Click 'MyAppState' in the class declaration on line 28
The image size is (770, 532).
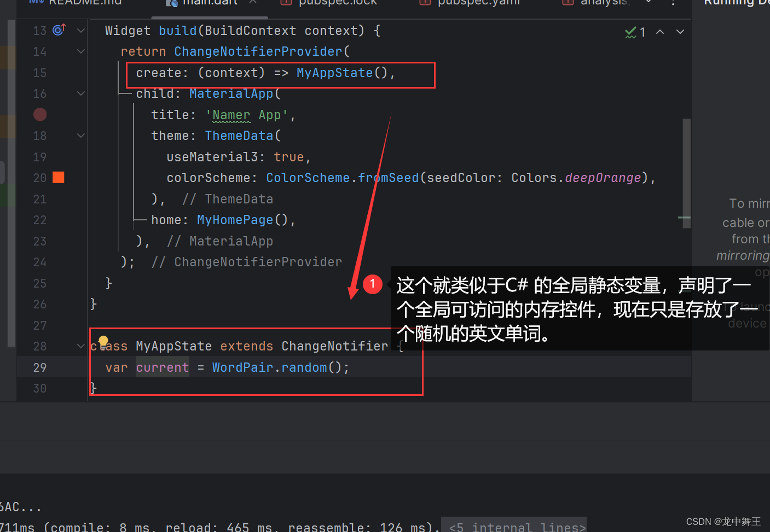pos(173,346)
